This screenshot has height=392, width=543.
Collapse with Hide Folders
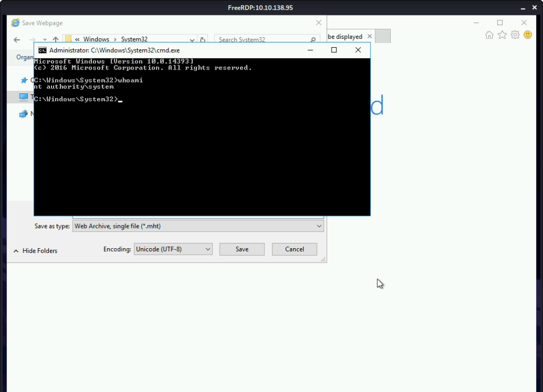coord(35,251)
